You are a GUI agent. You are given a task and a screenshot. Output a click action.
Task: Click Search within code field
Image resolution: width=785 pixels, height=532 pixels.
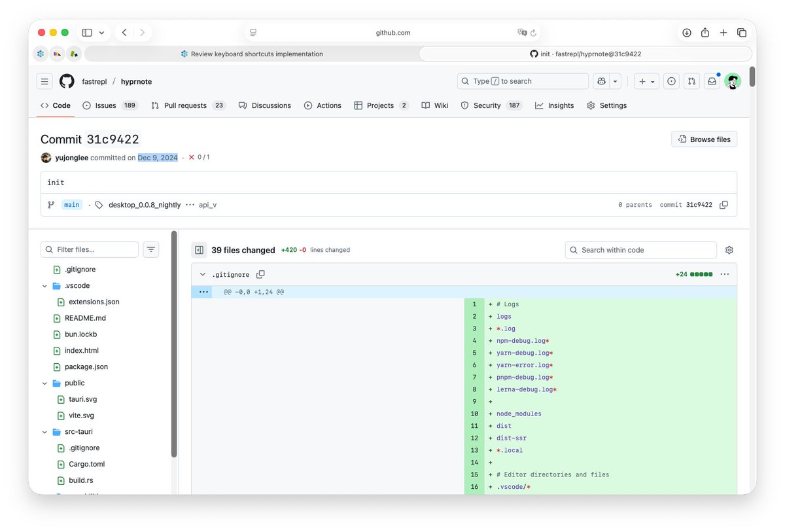point(641,250)
